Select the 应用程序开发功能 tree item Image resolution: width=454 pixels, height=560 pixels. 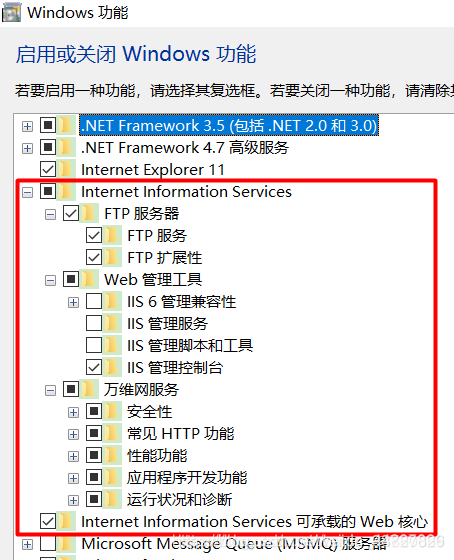(x=187, y=478)
